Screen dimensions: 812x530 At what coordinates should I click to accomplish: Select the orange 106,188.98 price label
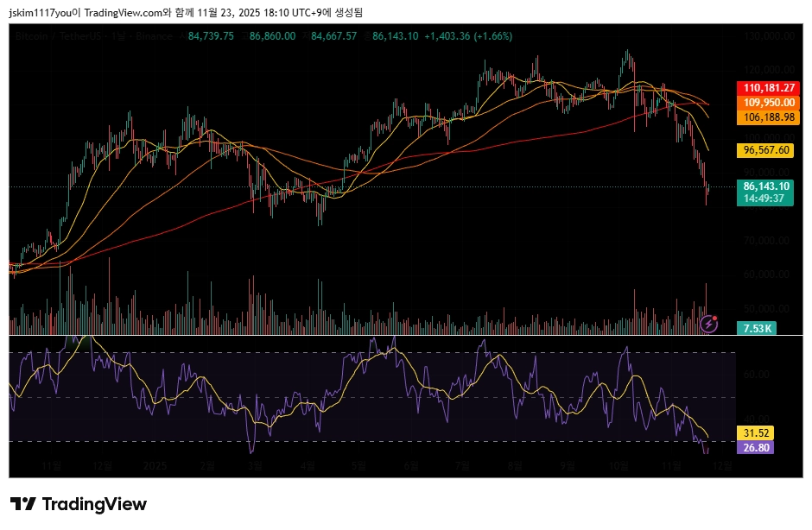(769, 117)
